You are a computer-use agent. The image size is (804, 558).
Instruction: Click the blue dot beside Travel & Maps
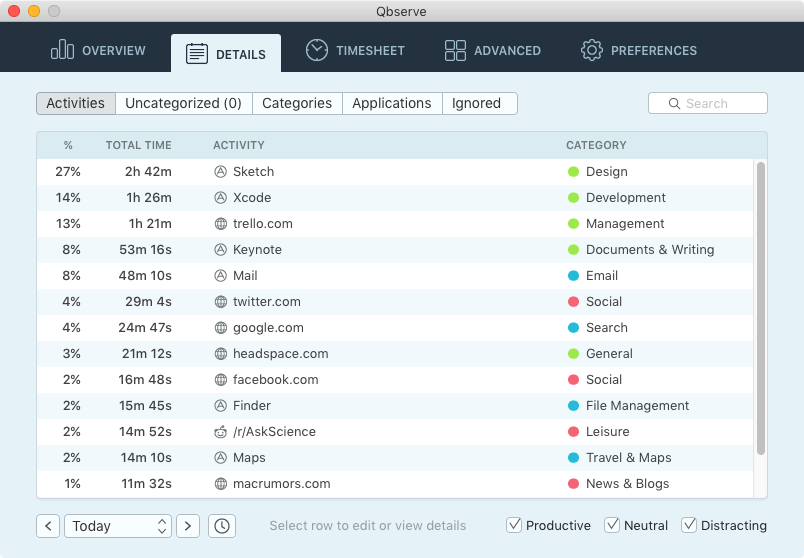(x=573, y=457)
